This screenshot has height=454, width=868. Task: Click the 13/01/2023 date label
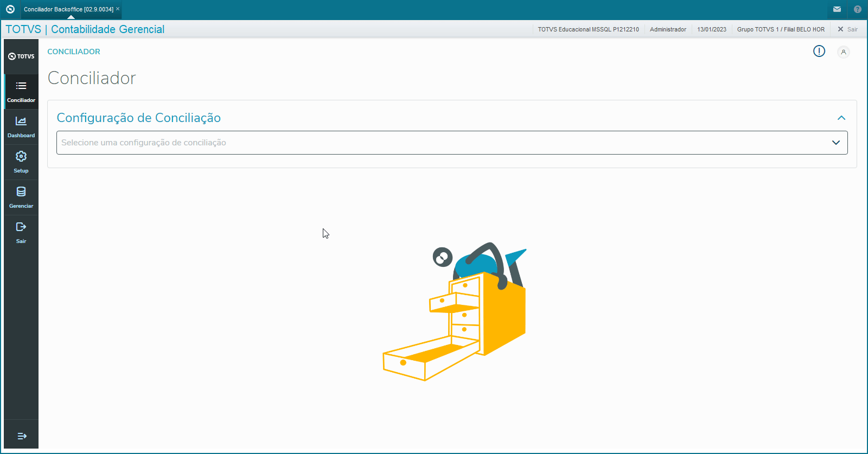712,29
